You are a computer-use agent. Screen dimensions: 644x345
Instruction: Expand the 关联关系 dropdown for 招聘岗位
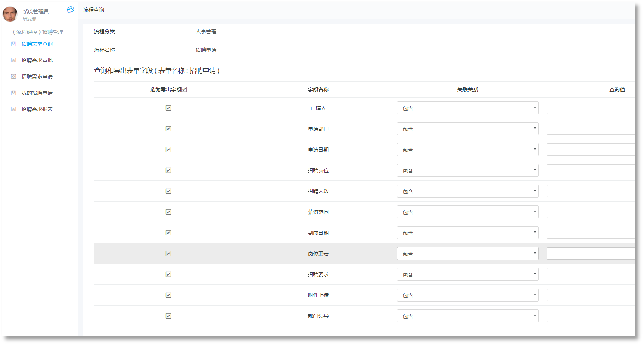click(x=467, y=170)
